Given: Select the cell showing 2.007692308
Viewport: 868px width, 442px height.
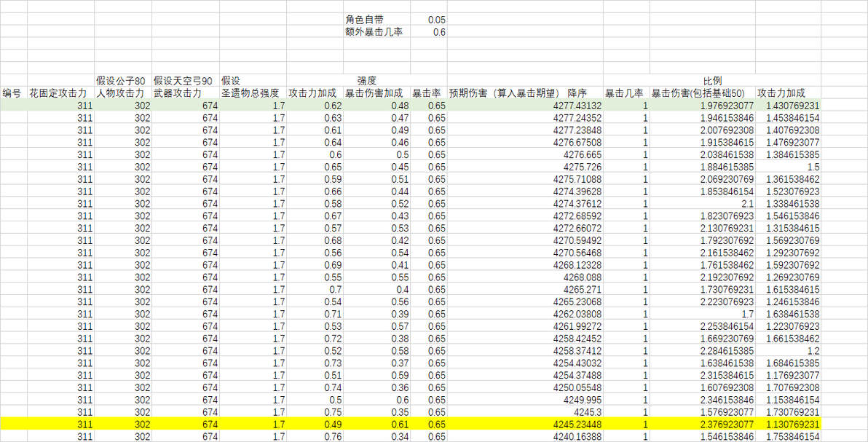Looking at the screenshot, I should (703, 130).
